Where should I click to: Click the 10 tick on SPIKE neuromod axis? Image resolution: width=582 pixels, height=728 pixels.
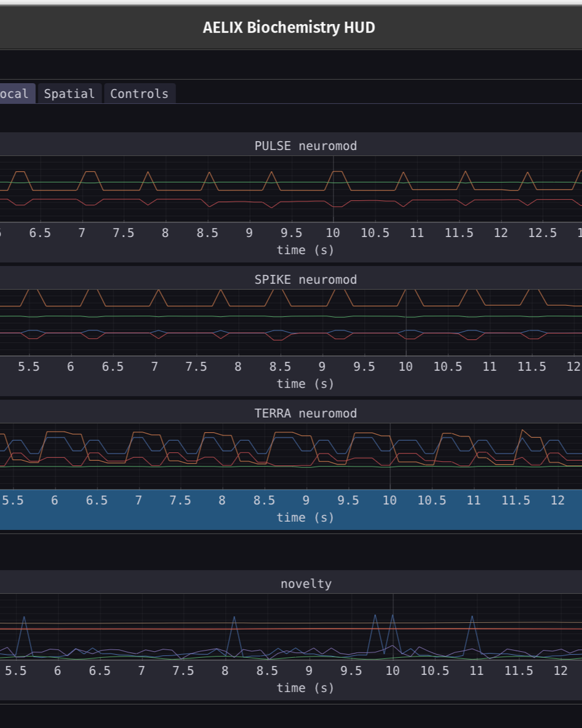pyautogui.click(x=405, y=367)
